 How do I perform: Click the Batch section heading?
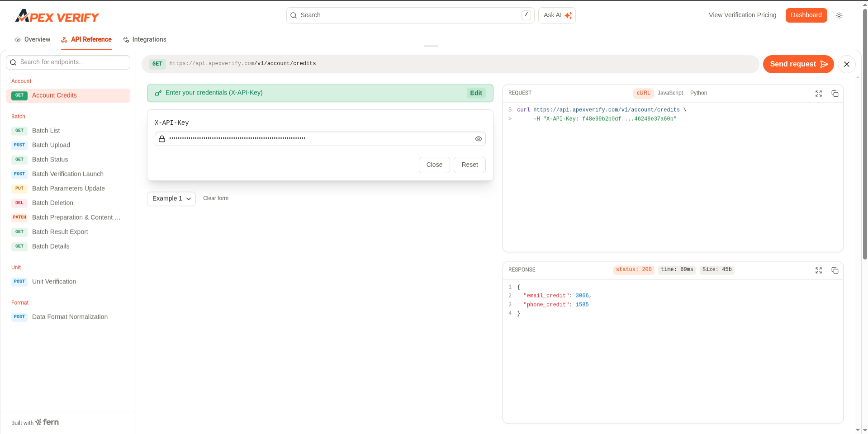click(x=18, y=117)
